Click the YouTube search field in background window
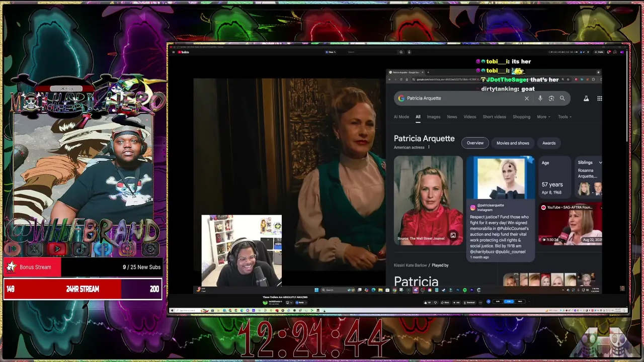The image size is (644, 362). pyautogui.click(x=371, y=52)
